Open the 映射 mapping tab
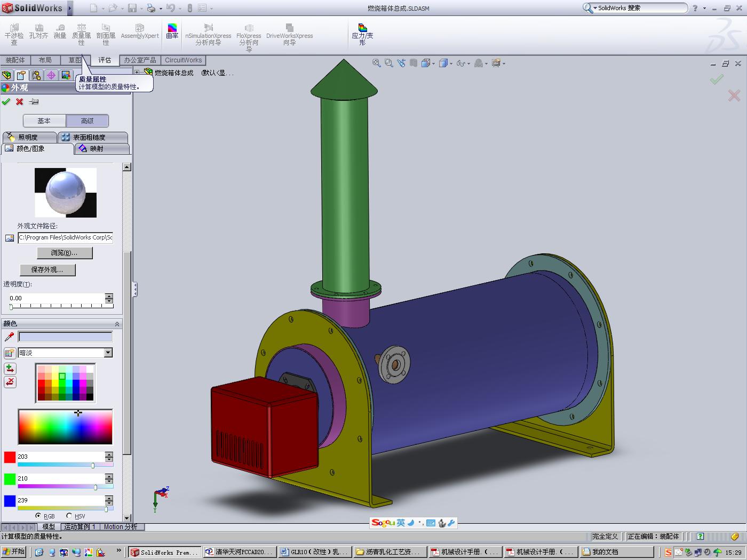This screenshot has width=747, height=560. click(x=102, y=148)
